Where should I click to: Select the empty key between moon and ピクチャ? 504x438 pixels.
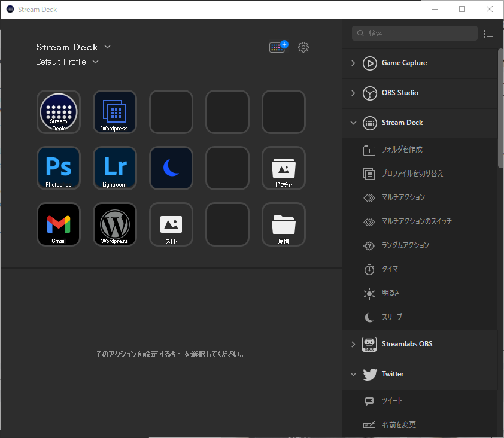[x=227, y=168]
